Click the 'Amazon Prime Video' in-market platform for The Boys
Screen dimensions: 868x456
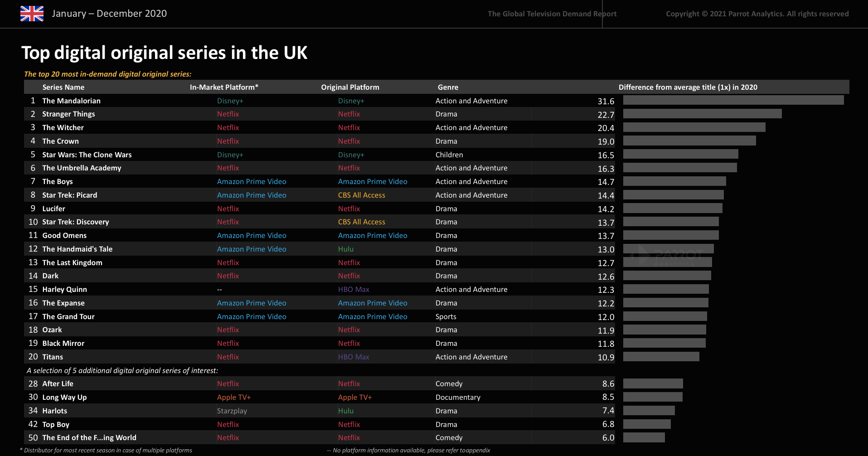(252, 182)
